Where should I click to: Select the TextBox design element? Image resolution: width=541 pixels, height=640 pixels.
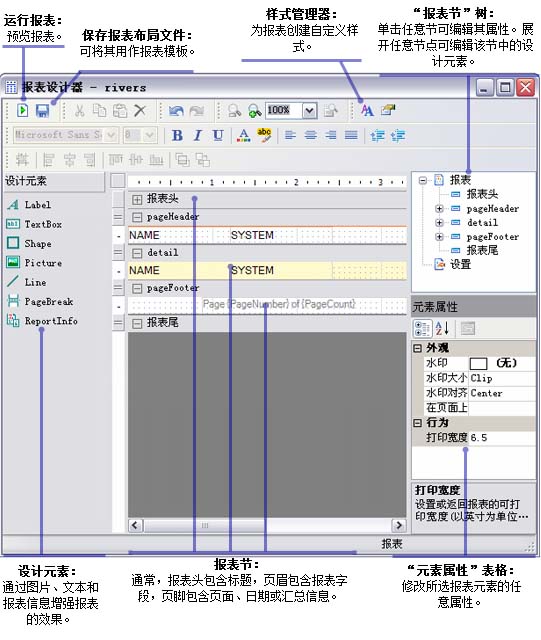(34, 224)
